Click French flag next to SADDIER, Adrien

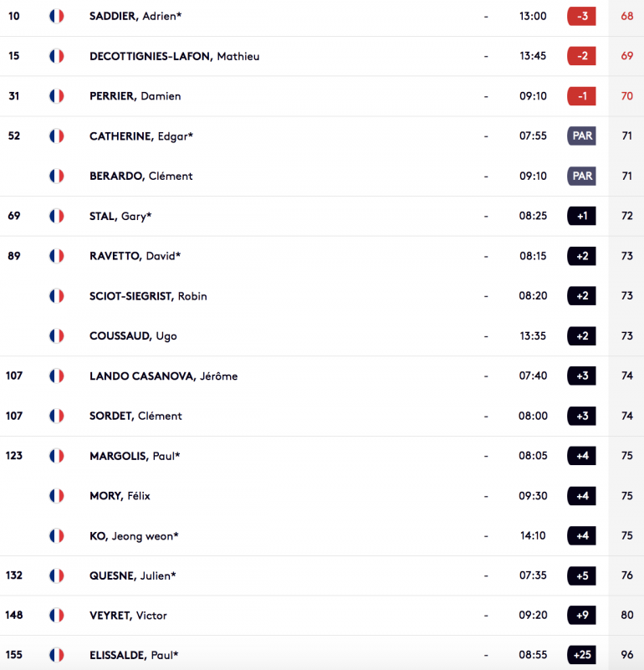(56, 16)
